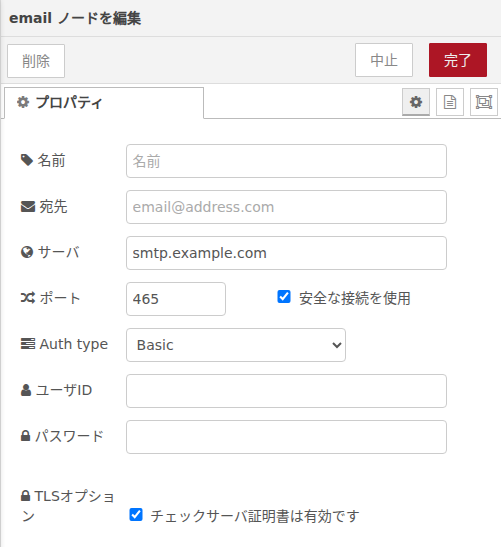This screenshot has width=501, height=547.
Task: Click the サーバ field containing smtp.example.com
Action: click(286, 253)
